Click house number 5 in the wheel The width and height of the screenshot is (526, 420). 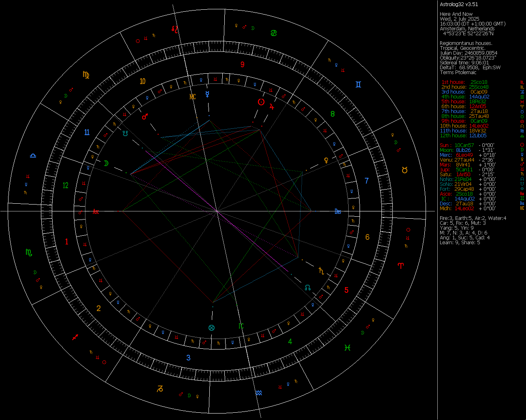tap(346, 290)
